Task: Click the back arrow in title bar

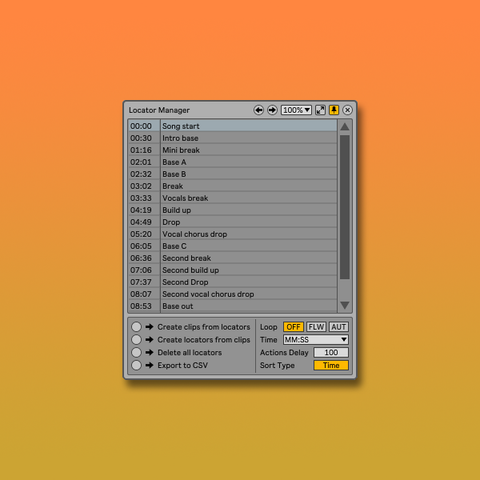Action: 259,110
